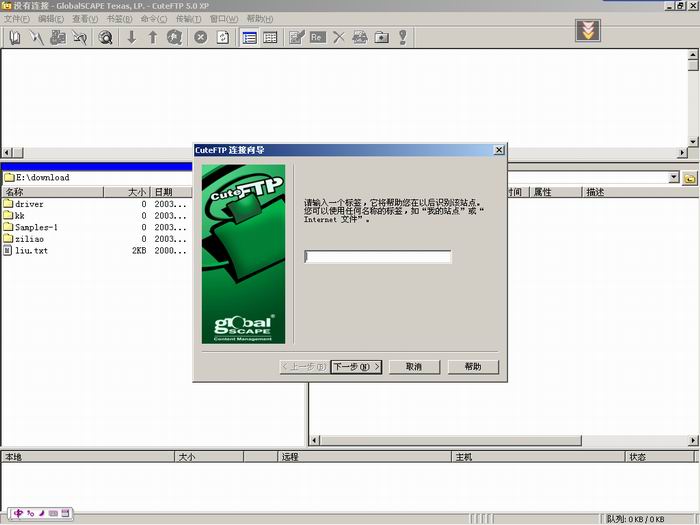Screen dimensions: 700x525
Task: Launch the connection wizard toolbar icon
Action: (x=58, y=38)
